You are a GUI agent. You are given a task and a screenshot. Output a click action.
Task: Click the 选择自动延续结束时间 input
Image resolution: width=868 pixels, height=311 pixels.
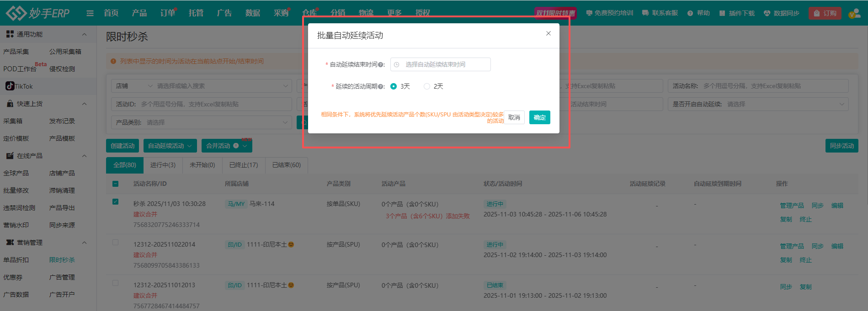440,64
